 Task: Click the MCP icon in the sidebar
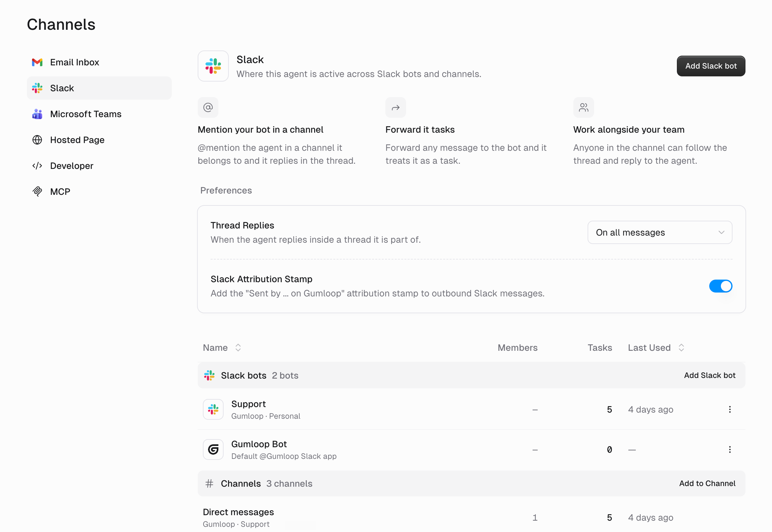click(37, 191)
